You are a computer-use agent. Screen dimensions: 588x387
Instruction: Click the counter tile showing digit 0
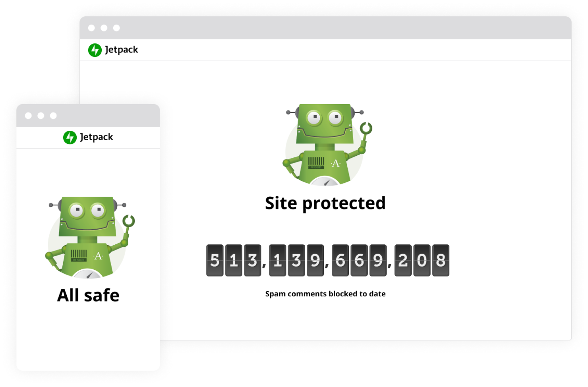pyautogui.click(x=422, y=261)
